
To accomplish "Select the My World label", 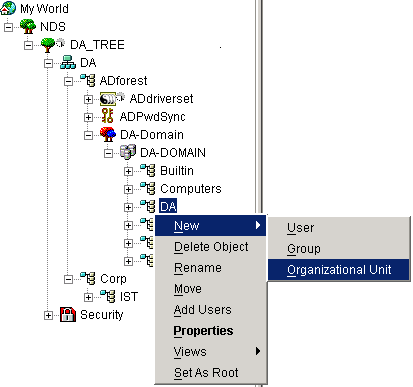I will click(x=44, y=9).
